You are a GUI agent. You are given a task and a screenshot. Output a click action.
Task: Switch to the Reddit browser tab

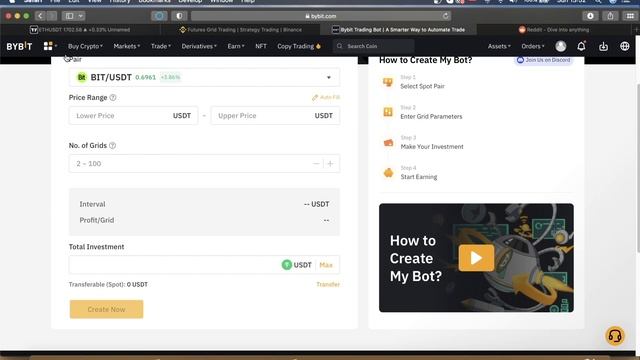pyautogui.click(x=554, y=30)
